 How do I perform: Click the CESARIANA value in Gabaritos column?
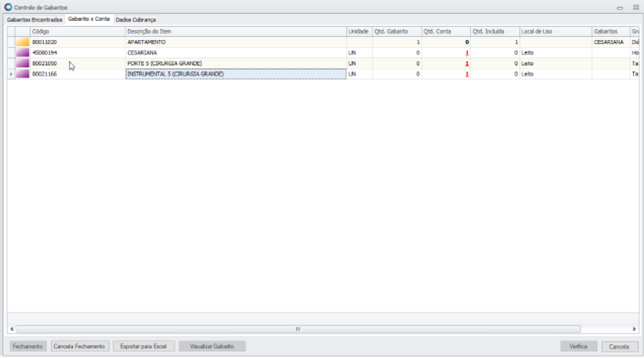(x=609, y=42)
